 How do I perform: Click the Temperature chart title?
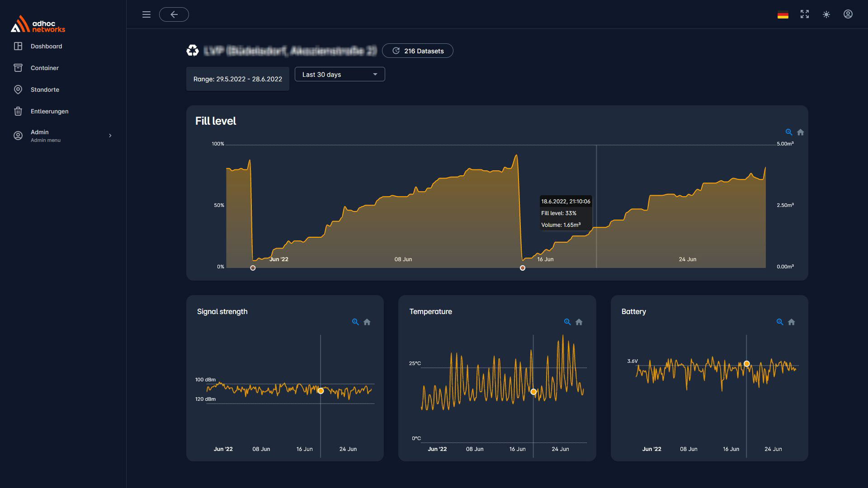click(x=430, y=312)
